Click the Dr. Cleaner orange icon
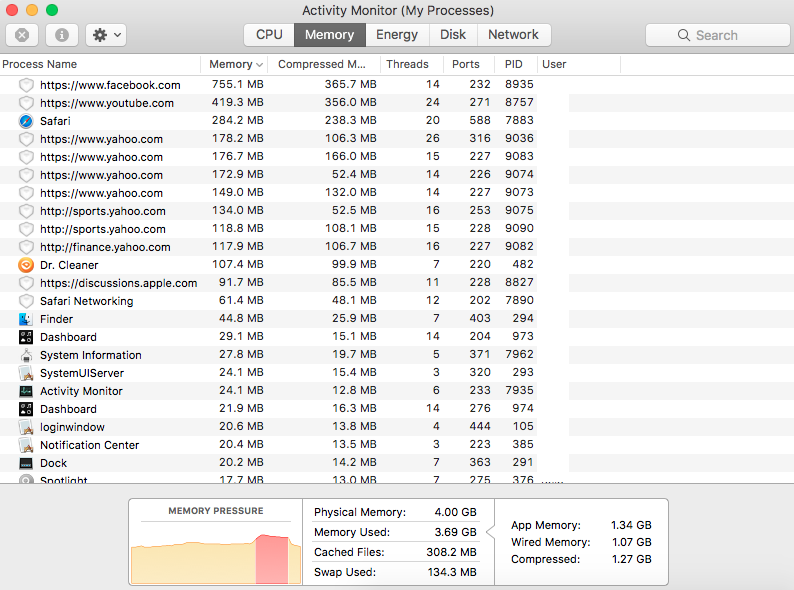The height and width of the screenshot is (590, 794). pos(26,265)
